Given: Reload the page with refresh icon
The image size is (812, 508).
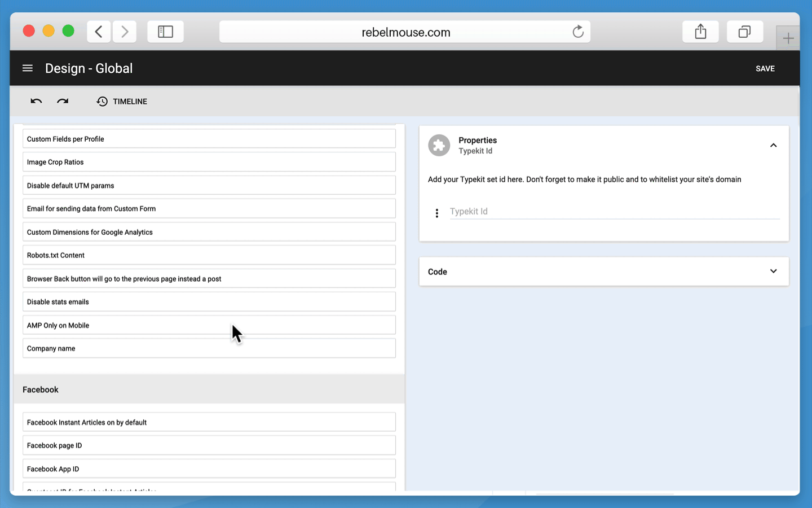Looking at the screenshot, I should click(x=578, y=32).
